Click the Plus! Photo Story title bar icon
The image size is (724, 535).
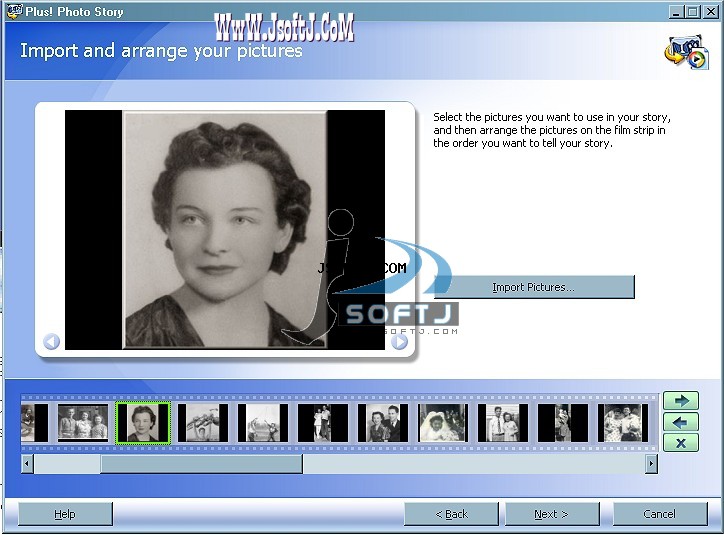pyautogui.click(x=14, y=11)
